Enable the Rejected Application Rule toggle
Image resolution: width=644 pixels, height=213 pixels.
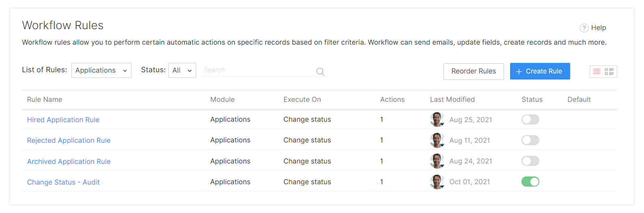(530, 140)
